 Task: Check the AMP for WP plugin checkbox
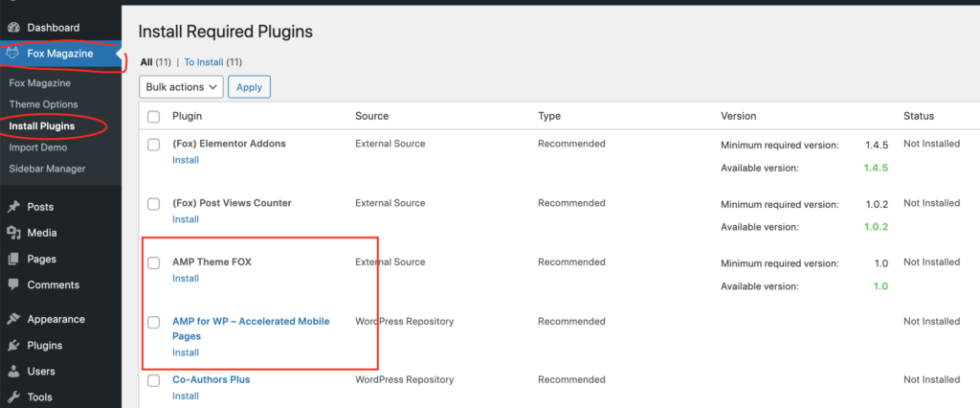(154, 322)
